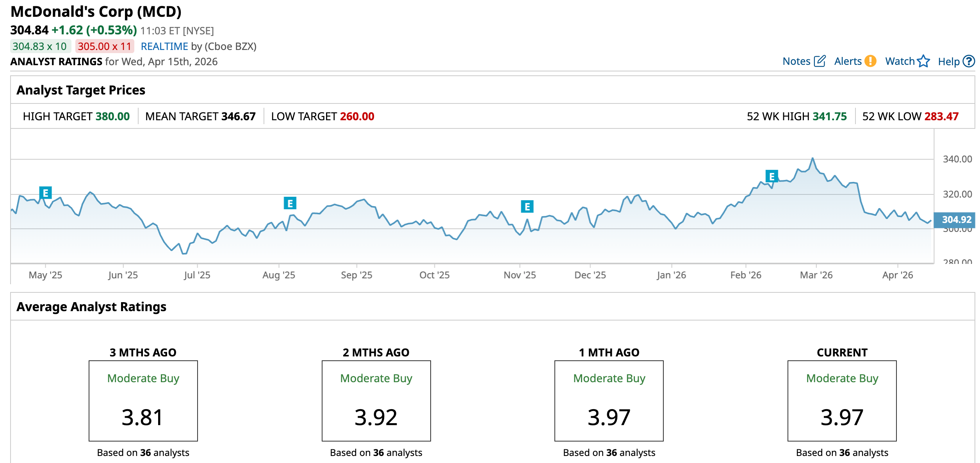Click the Help question mark icon
This screenshot has height=463, width=980.
pyautogui.click(x=969, y=61)
